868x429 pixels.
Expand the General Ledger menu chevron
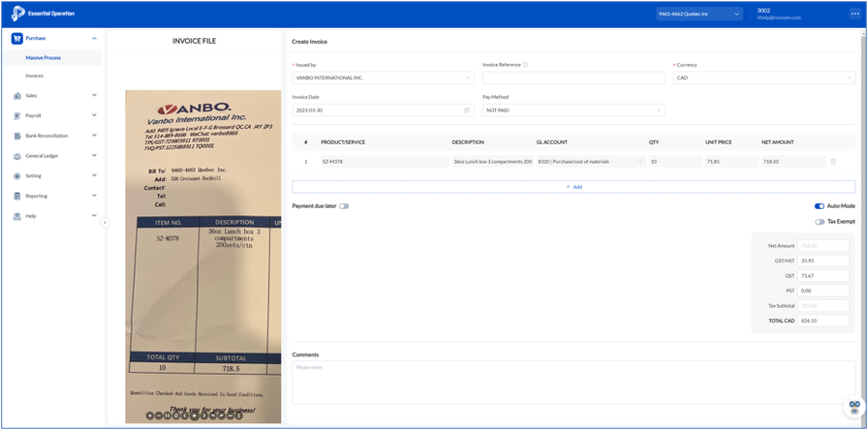pos(94,155)
